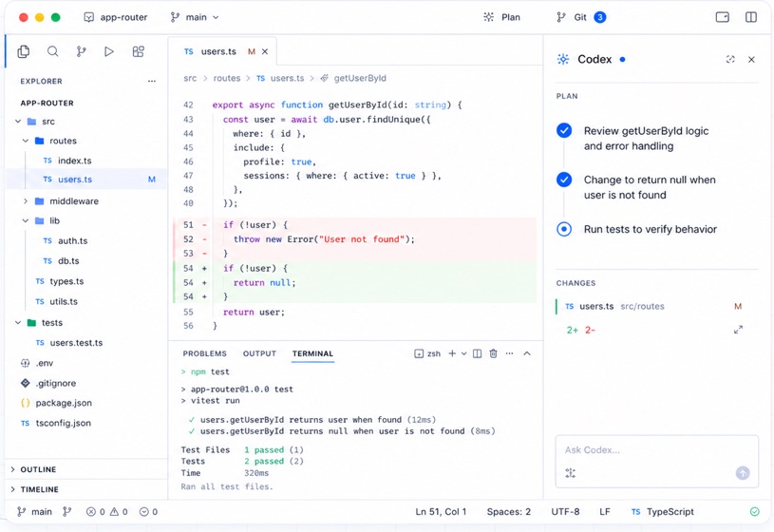Collapse the lib folder
Viewport: 774px width, 532px height.
click(x=26, y=220)
